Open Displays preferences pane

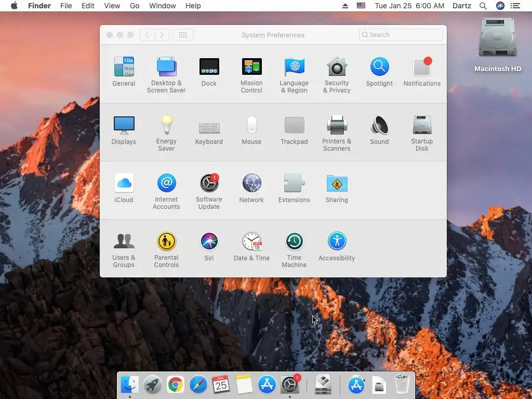tap(124, 130)
